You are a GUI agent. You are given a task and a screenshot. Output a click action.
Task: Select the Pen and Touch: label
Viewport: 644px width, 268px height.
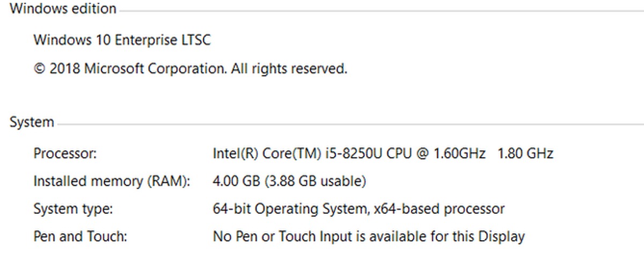[x=80, y=236]
